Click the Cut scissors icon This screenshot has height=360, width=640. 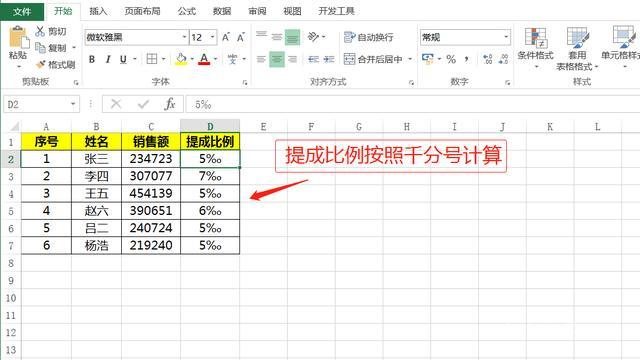40,31
